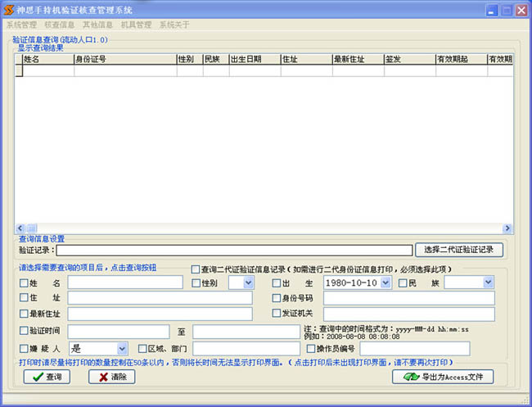Tick the 民族 checkbox
Image resolution: width=532 pixels, height=407 pixels.
(403, 283)
